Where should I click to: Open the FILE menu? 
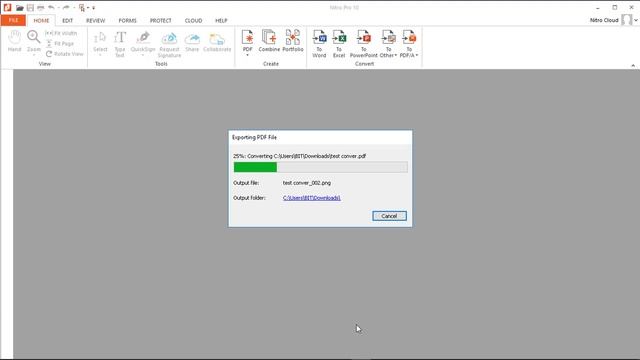[13, 20]
